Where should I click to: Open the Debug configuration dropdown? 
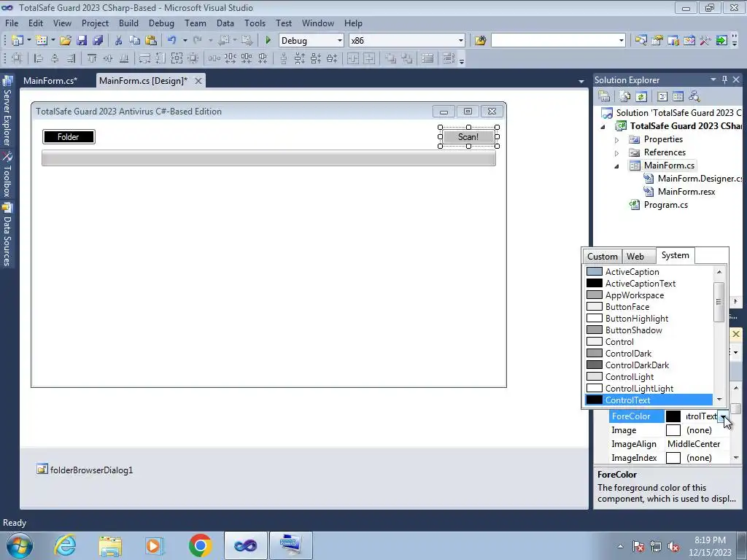tap(340, 41)
